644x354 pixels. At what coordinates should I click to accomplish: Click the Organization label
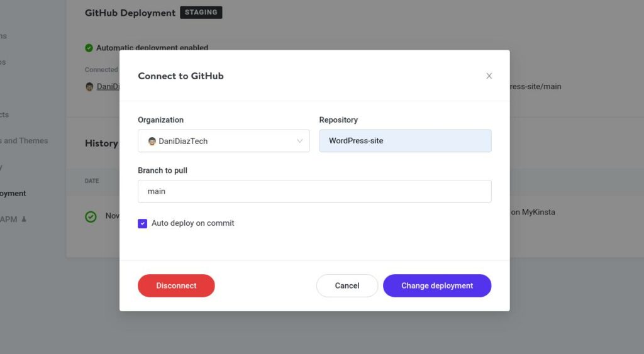click(x=160, y=120)
